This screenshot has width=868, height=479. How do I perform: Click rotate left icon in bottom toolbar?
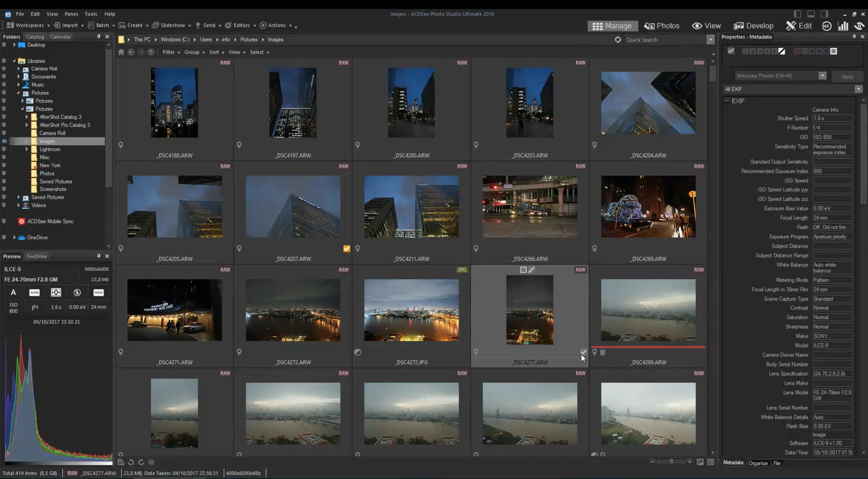click(x=131, y=462)
